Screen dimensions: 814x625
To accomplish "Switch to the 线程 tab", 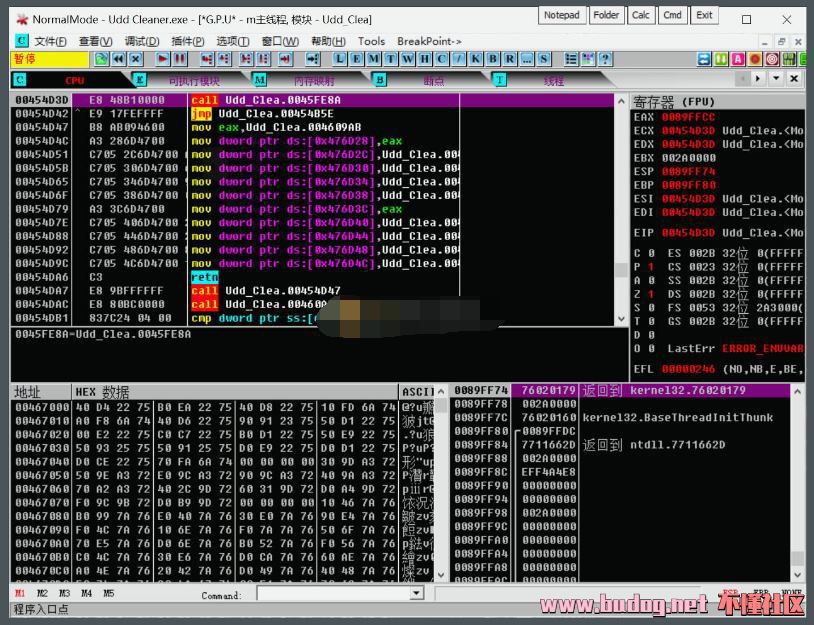I will click(553, 81).
